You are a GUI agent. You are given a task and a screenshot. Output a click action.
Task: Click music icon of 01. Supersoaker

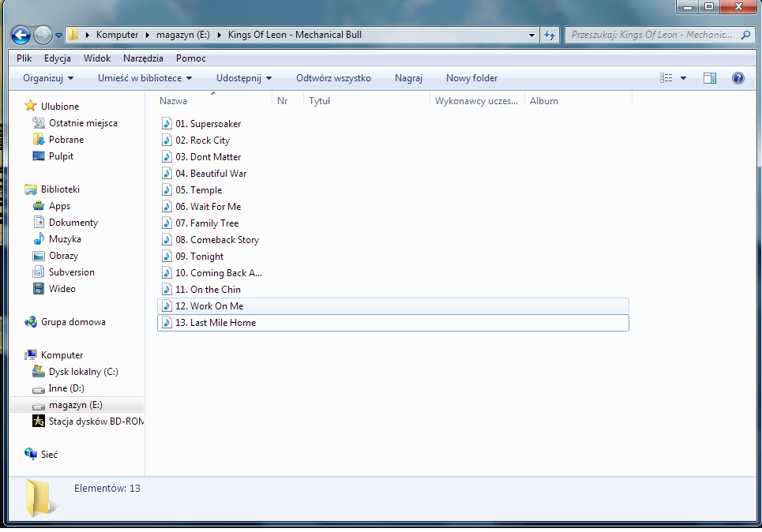click(167, 123)
